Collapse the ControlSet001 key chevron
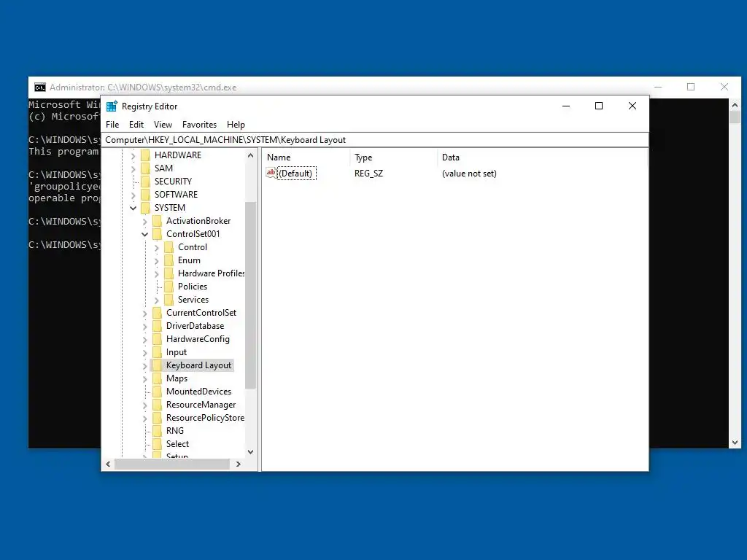 145,234
